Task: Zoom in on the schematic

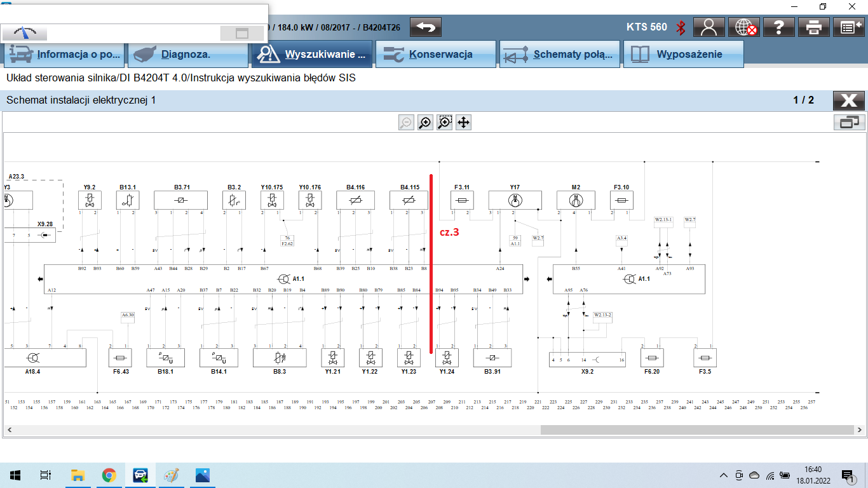Action: [x=424, y=123]
